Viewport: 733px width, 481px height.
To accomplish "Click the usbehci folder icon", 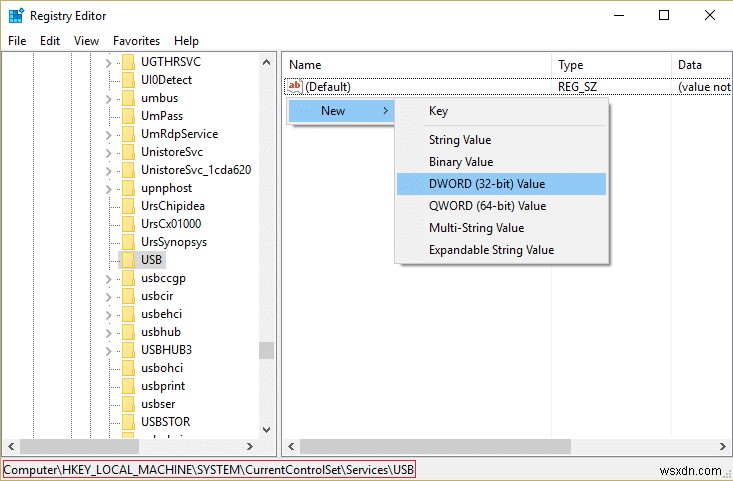I will 128,314.
